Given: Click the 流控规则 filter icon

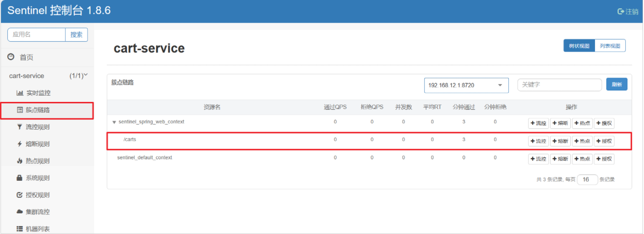Looking at the screenshot, I should [x=20, y=127].
